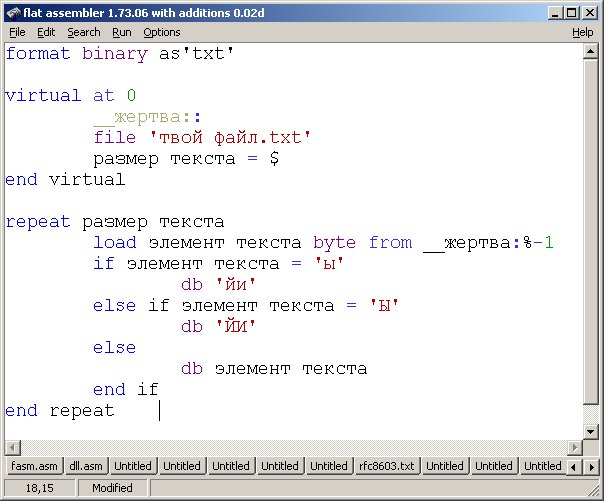Click the db 'ЙИ' uppercase line
604x501 pixels.
tap(218, 327)
